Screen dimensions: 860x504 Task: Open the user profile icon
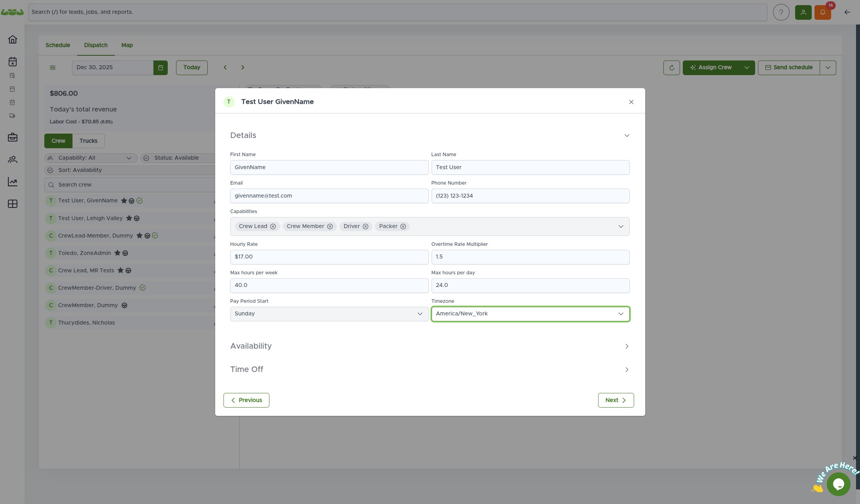(x=803, y=12)
